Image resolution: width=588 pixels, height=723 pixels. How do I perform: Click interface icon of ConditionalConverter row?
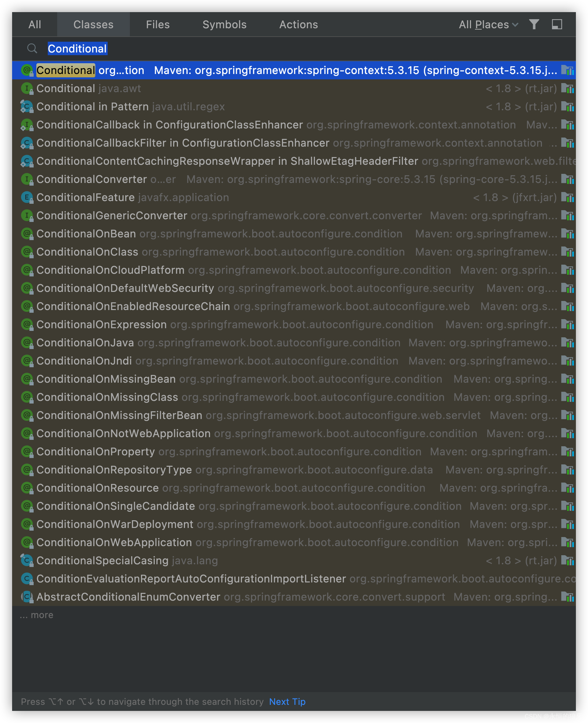27,179
